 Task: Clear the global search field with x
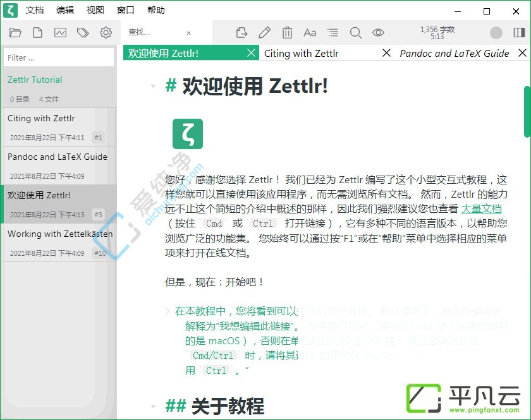pyautogui.click(x=188, y=33)
